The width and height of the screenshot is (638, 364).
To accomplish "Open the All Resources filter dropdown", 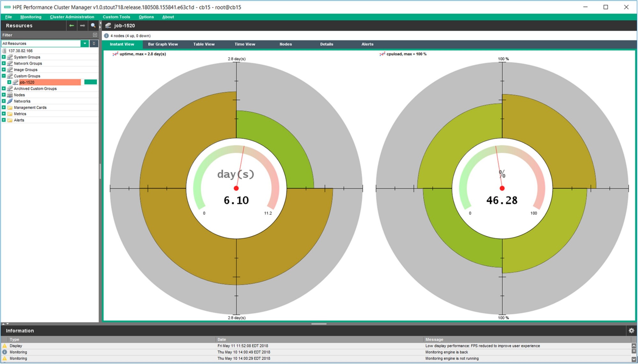I will (85, 43).
